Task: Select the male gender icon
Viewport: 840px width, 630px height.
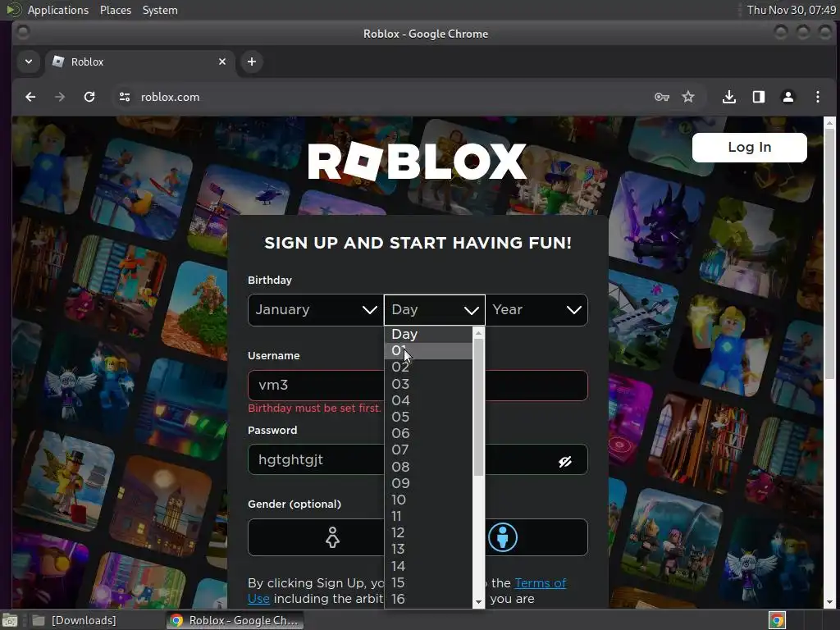Action: pos(503,537)
